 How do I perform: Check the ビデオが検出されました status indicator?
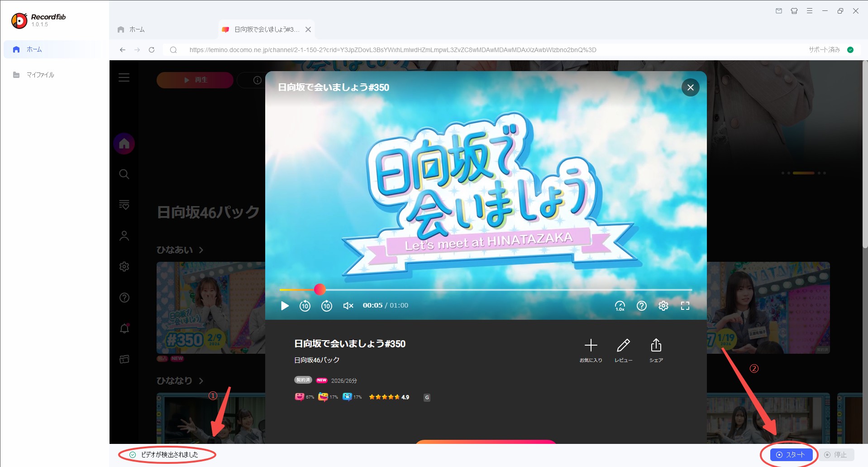click(167, 455)
